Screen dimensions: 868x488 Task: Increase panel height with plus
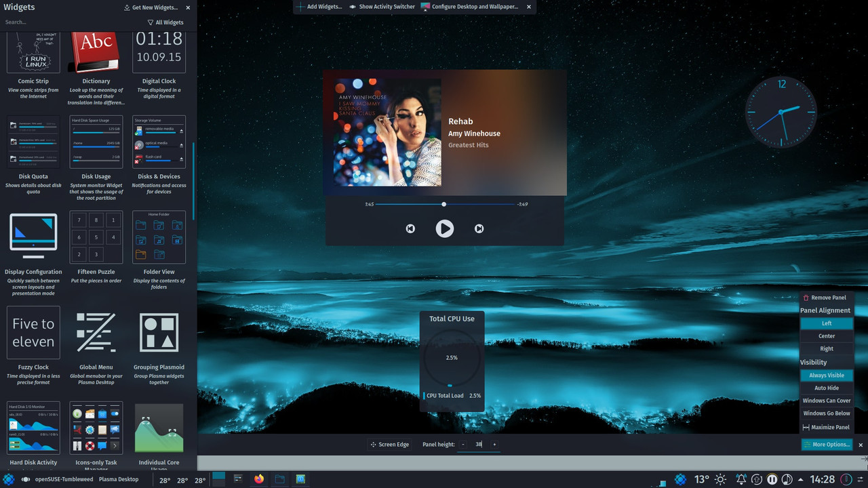coord(494,445)
